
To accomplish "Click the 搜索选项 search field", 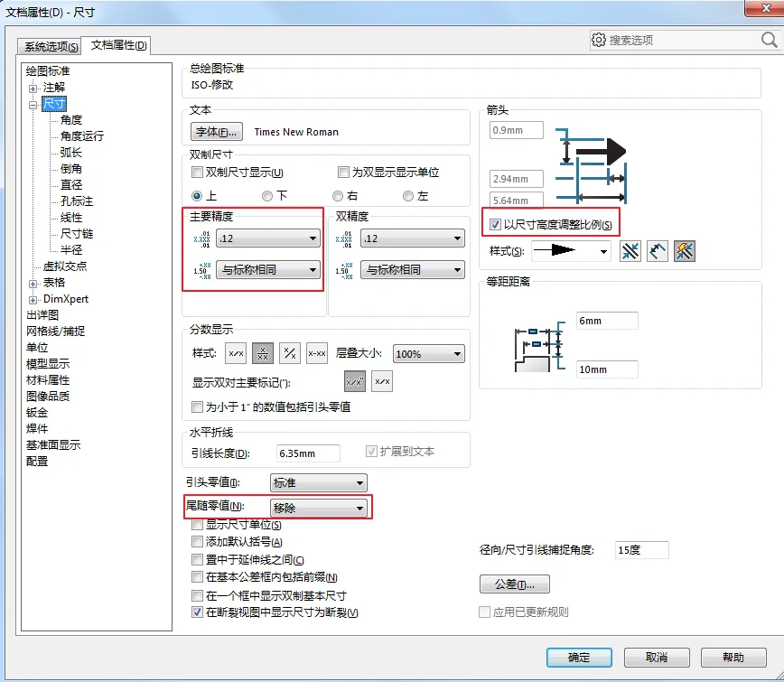I will click(683, 40).
